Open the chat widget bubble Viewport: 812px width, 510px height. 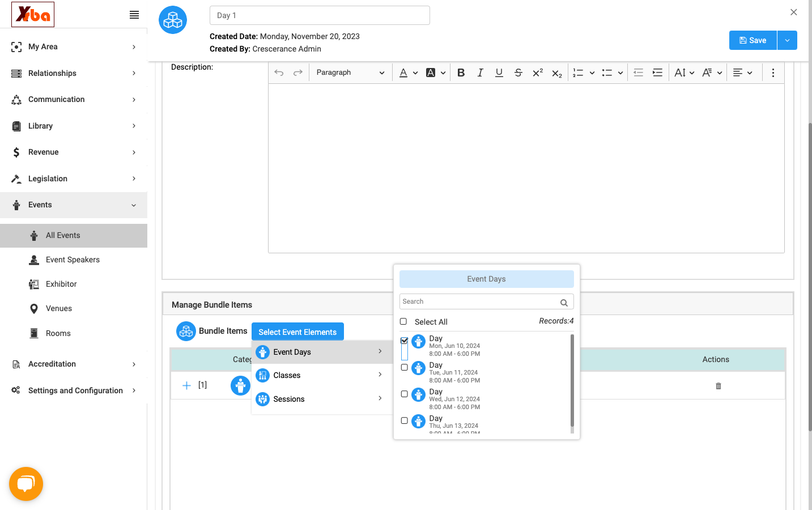pyautogui.click(x=26, y=484)
